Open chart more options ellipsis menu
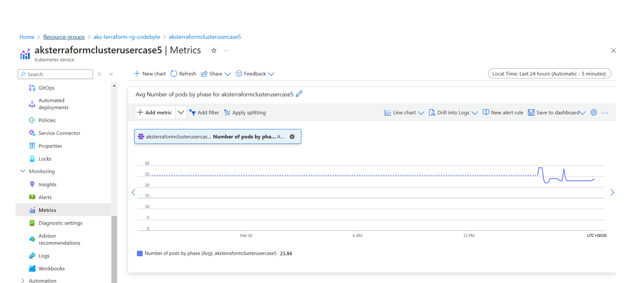 [x=605, y=113]
